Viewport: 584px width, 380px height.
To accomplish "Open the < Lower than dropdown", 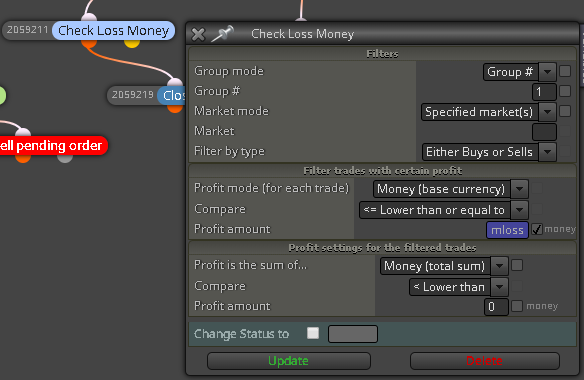I will (x=458, y=287).
